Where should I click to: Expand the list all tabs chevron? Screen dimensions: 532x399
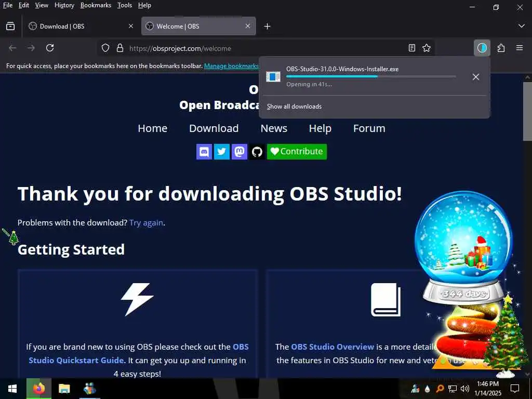522,26
